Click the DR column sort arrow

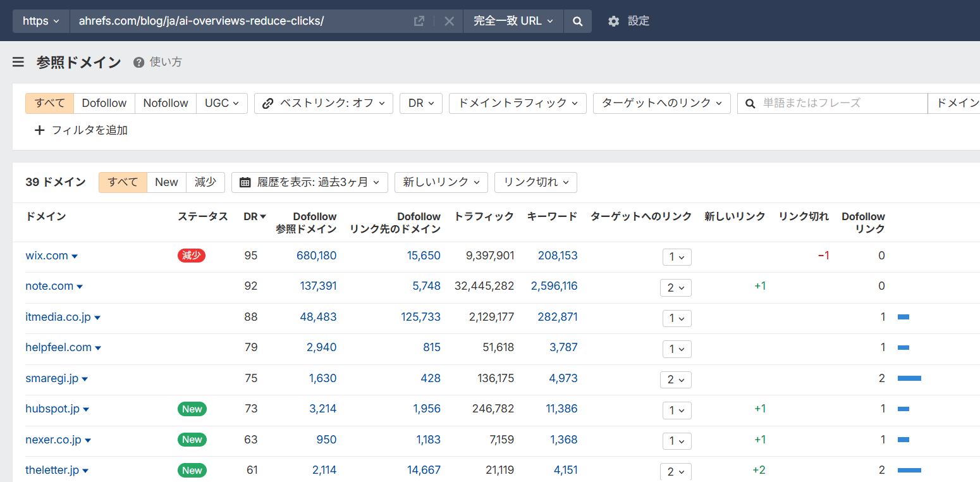[x=263, y=216]
